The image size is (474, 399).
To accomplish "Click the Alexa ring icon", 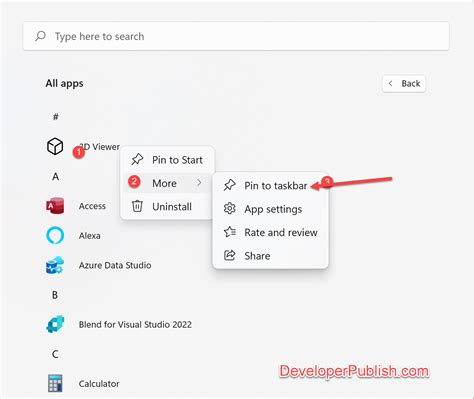I will click(55, 235).
